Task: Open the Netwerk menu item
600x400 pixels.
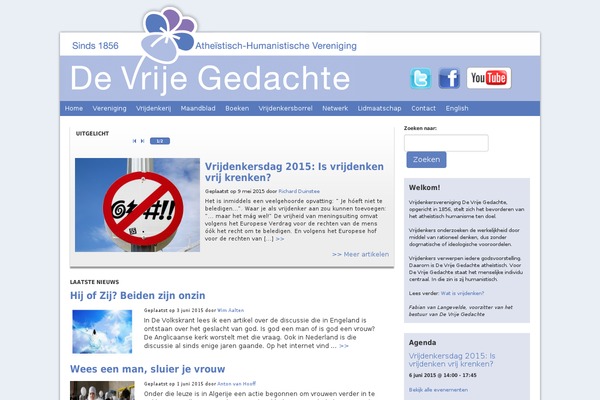Action: [x=335, y=108]
